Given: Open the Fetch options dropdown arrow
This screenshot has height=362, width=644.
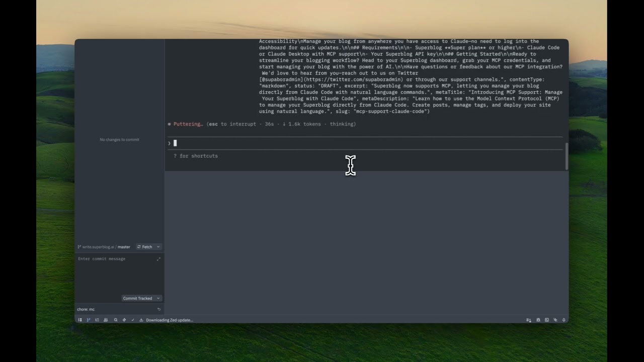Looking at the screenshot, I should pos(158,247).
